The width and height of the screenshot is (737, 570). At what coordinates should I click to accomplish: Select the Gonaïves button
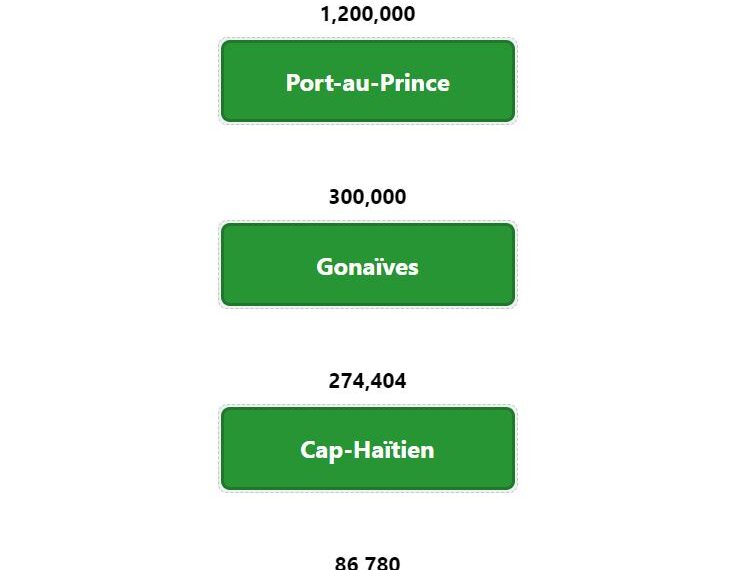click(368, 265)
